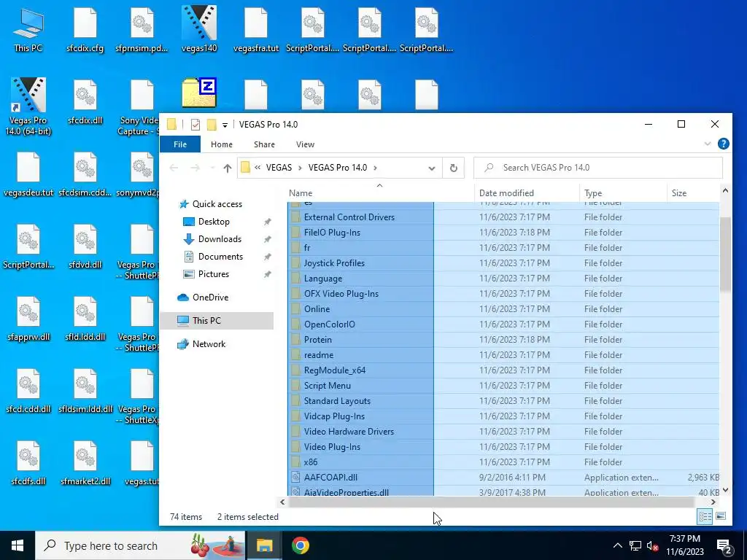Expand the ribbon with the chevron
Screen dimensions: 747x560
tap(708, 144)
